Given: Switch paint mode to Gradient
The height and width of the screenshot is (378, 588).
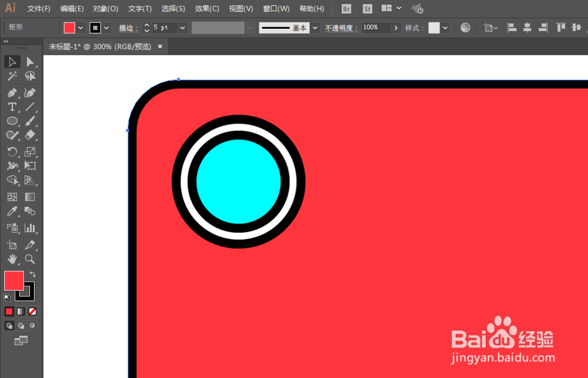Looking at the screenshot, I should (21, 311).
